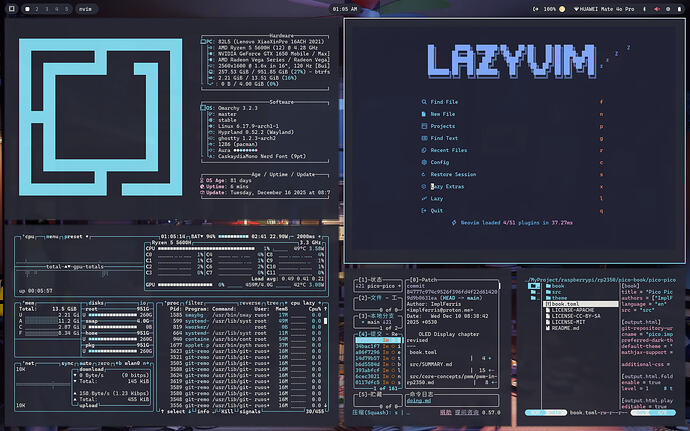This screenshot has width=690, height=431.
Task: Click signals in btop proc footer
Action: click(250, 411)
